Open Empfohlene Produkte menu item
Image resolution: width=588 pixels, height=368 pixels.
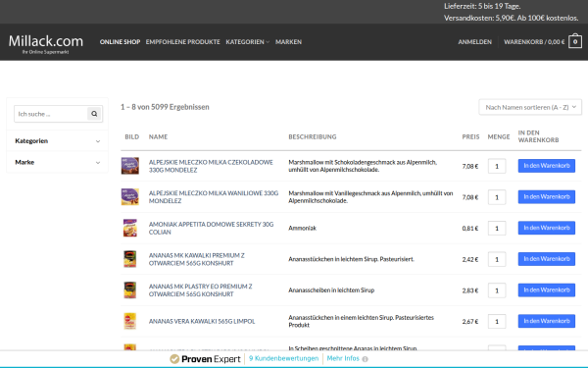click(x=183, y=41)
